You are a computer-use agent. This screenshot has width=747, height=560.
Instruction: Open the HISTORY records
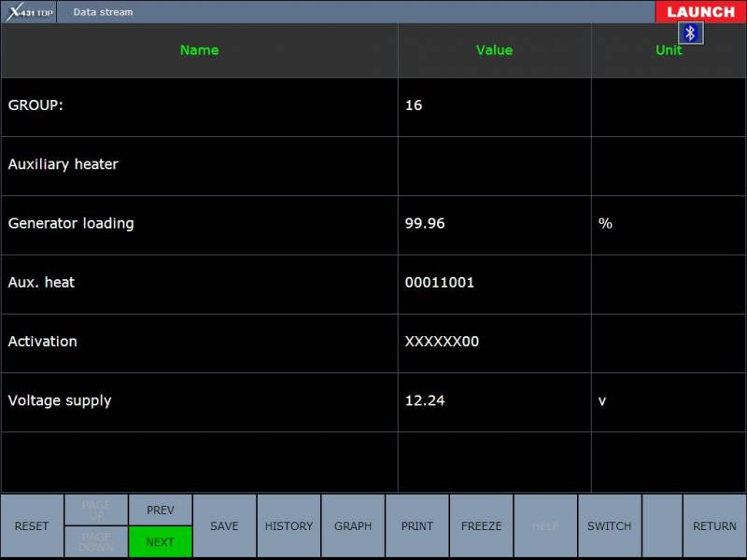[x=289, y=525]
